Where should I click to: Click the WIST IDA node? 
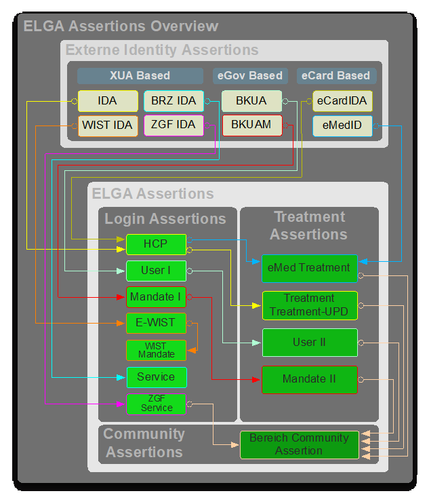pyautogui.click(x=107, y=125)
